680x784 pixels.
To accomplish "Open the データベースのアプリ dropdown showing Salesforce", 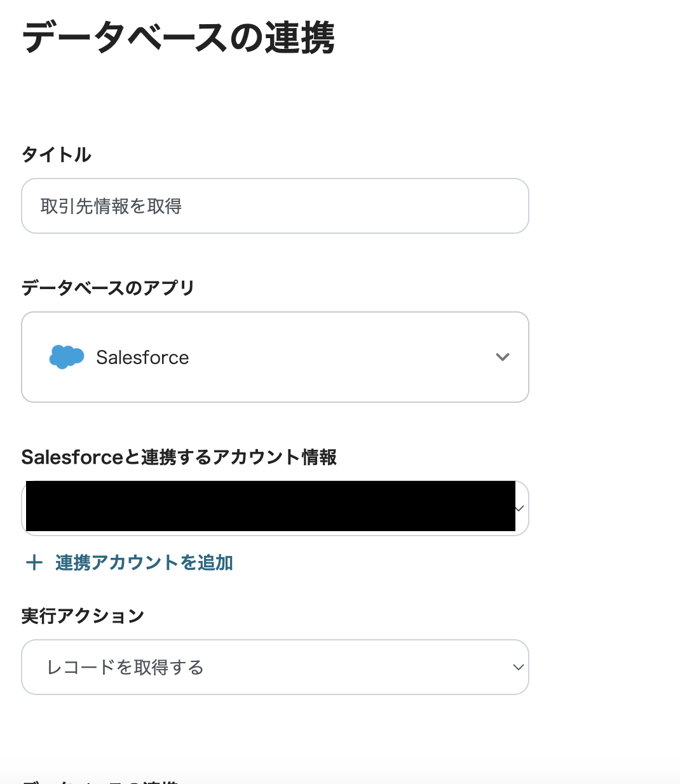I will [275, 357].
